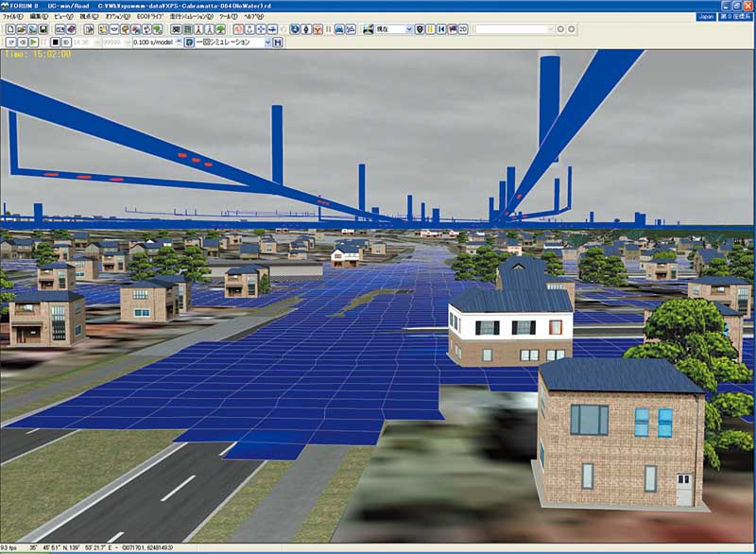Open the 編集(E) menu

point(39,16)
